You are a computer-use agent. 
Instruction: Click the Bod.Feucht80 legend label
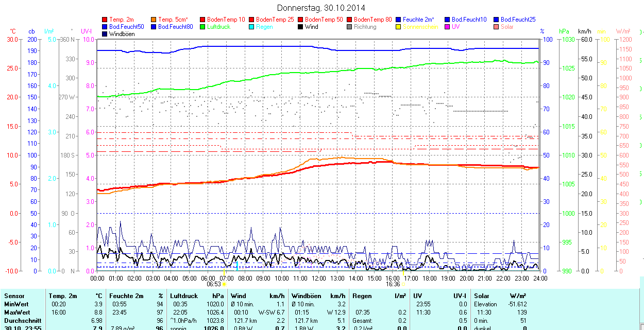coord(175,27)
